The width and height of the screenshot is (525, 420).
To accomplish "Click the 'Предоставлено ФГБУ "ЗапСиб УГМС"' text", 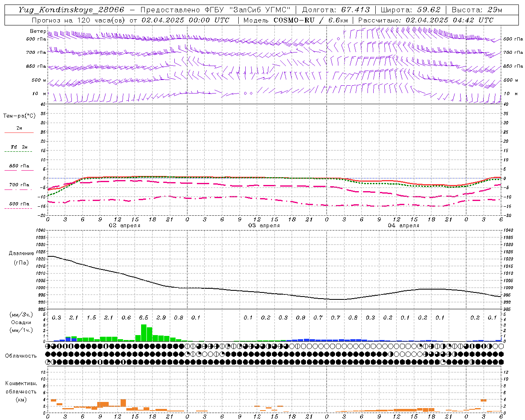I will pos(216,10).
